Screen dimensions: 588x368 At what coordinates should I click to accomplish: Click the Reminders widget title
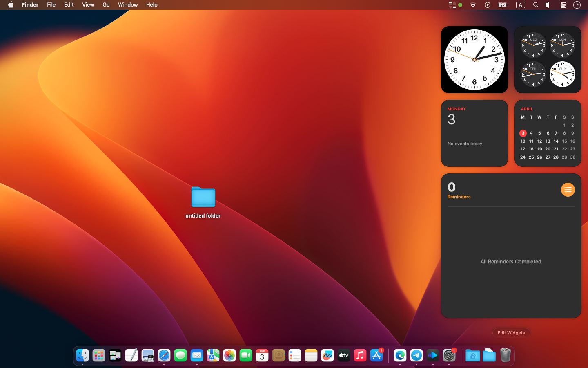[x=459, y=197]
